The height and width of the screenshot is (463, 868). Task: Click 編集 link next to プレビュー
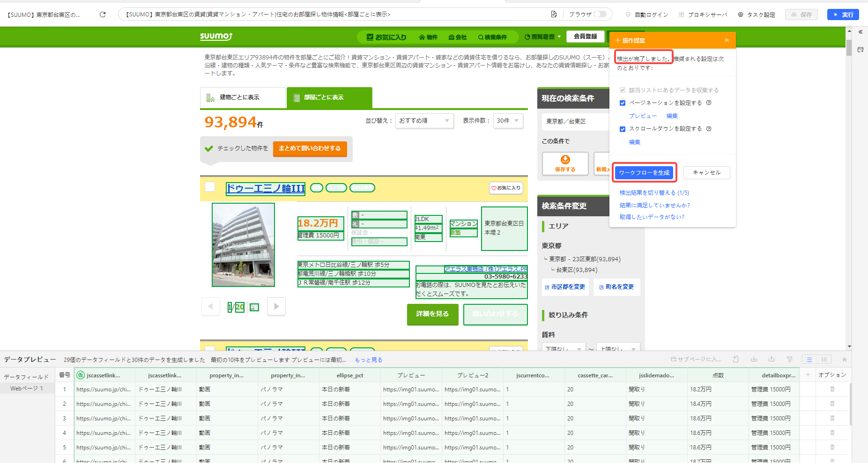[672, 116]
